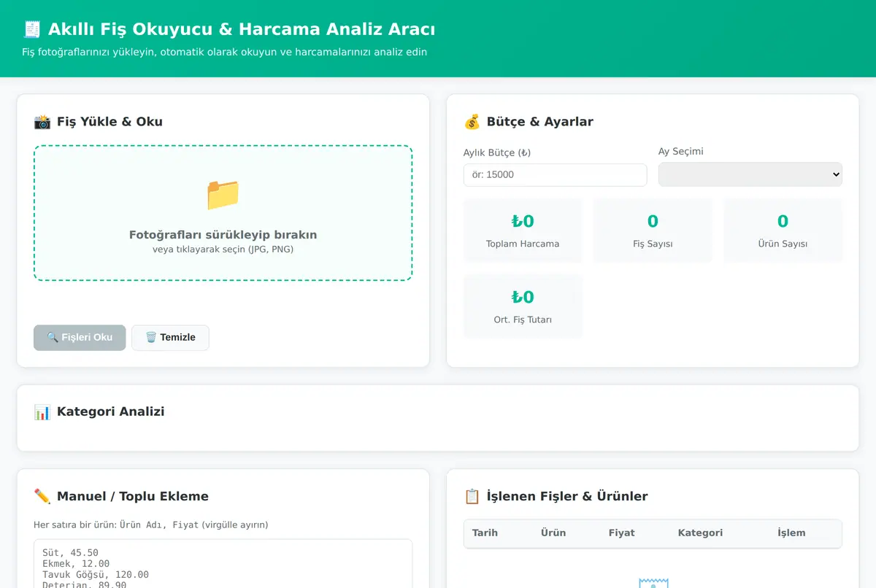Click the Aylık Bütçe (₺) label
The width and height of the screenshot is (876, 588).
click(x=497, y=153)
